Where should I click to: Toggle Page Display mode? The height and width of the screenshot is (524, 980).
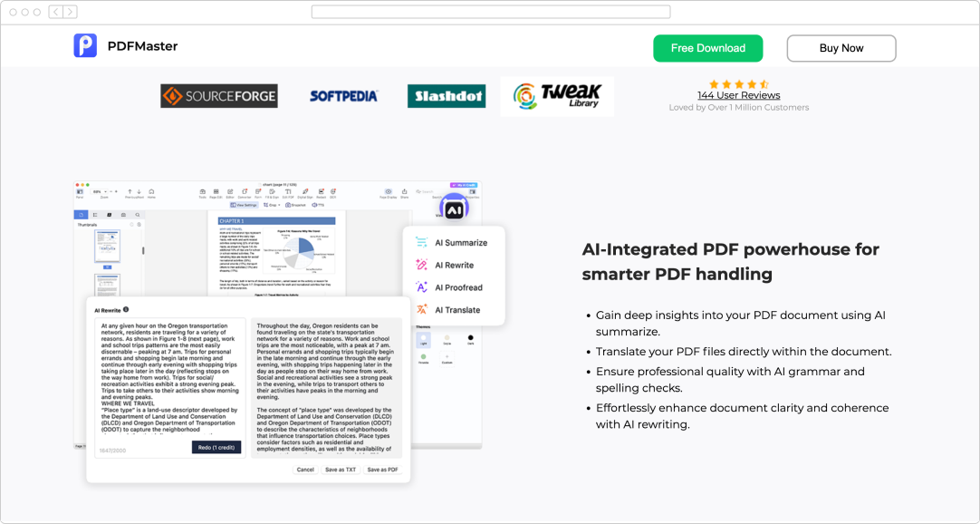[387, 193]
